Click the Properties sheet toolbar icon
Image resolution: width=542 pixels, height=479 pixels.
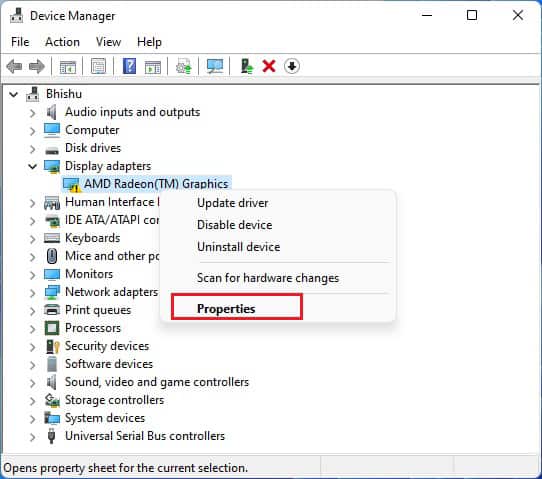pyautogui.click(x=99, y=66)
